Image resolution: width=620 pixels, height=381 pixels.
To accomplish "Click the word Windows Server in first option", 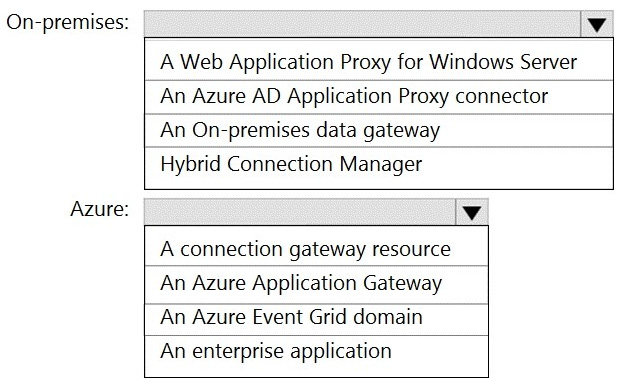I will (503, 62).
